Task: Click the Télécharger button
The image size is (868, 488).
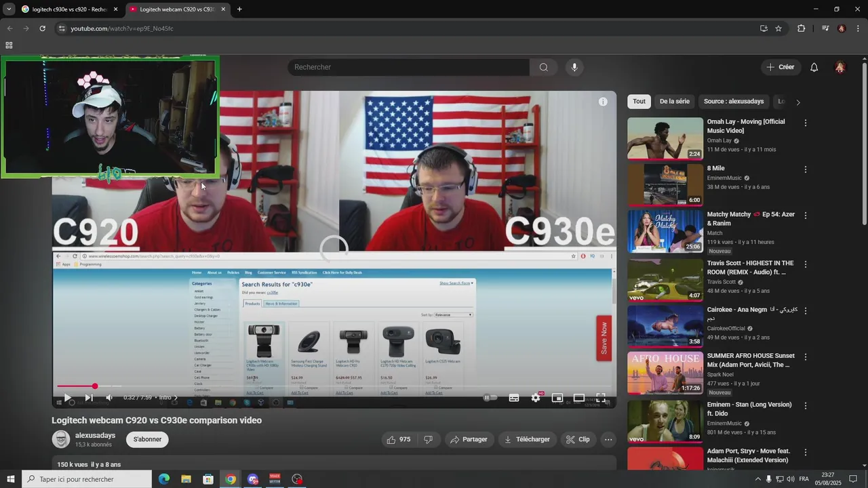Action: tap(527, 439)
